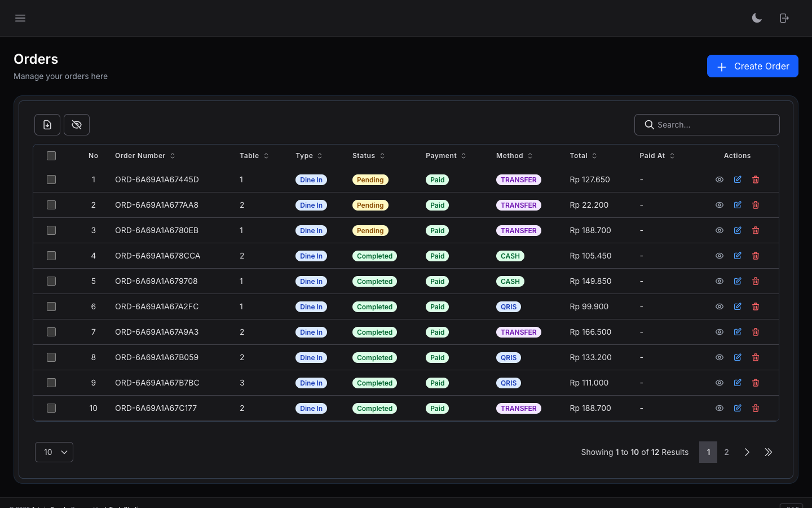This screenshot has width=812, height=508.
Task: Click the logout icon in header
Action: pos(784,18)
